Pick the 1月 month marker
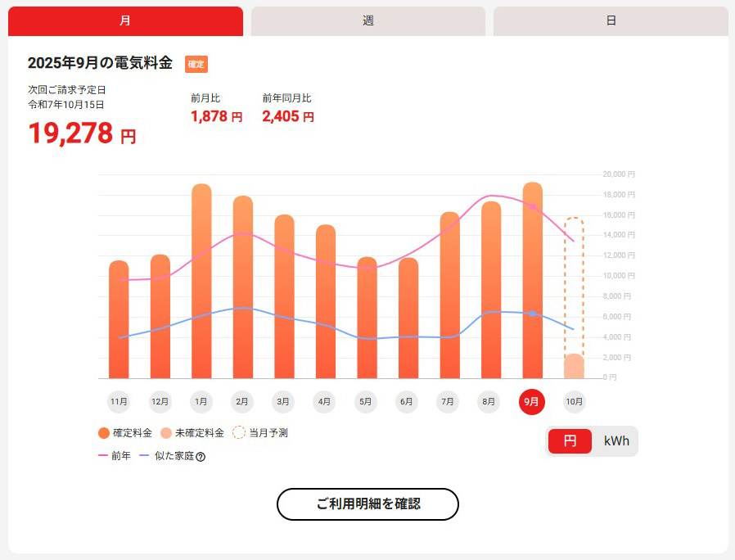This screenshot has height=560, width=735. (x=201, y=402)
